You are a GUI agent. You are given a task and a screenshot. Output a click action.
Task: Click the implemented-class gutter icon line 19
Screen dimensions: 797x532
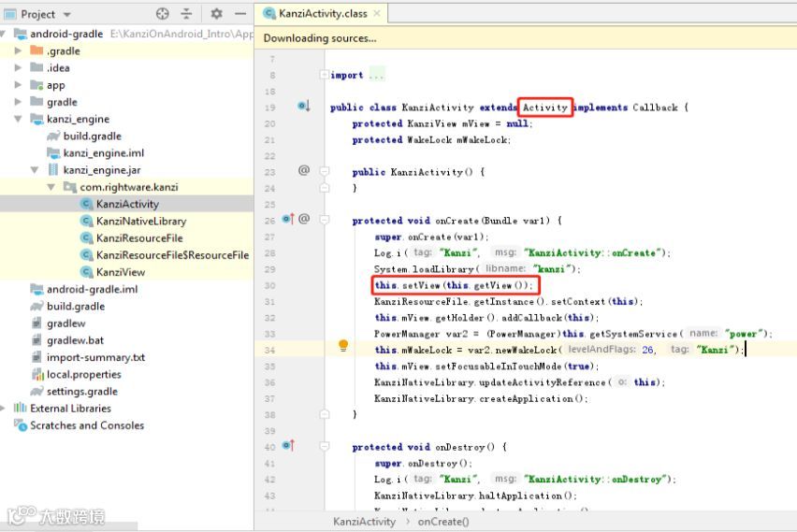point(303,106)
